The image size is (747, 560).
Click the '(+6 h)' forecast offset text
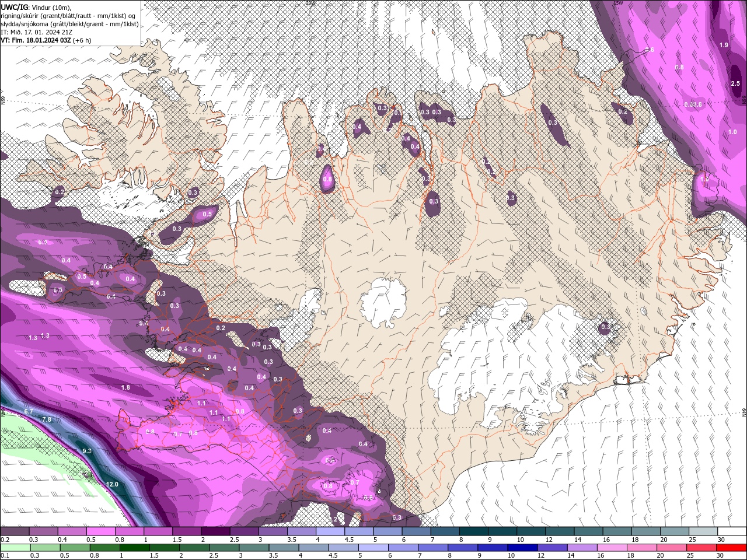point(82,40)
